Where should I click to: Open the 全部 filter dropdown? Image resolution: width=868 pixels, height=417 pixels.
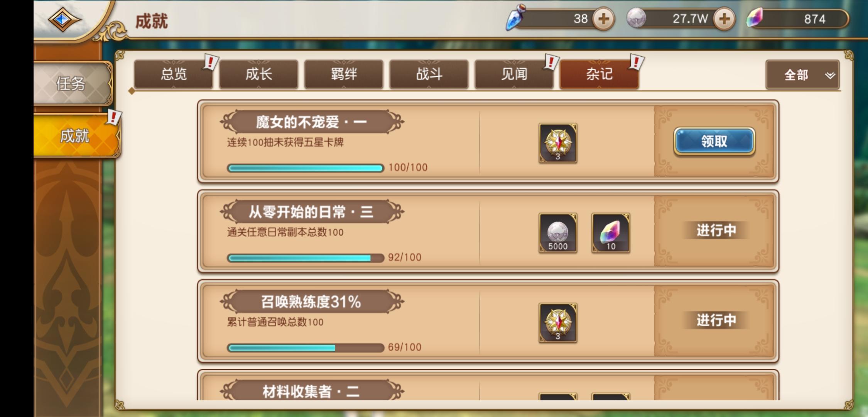point(802,75)
